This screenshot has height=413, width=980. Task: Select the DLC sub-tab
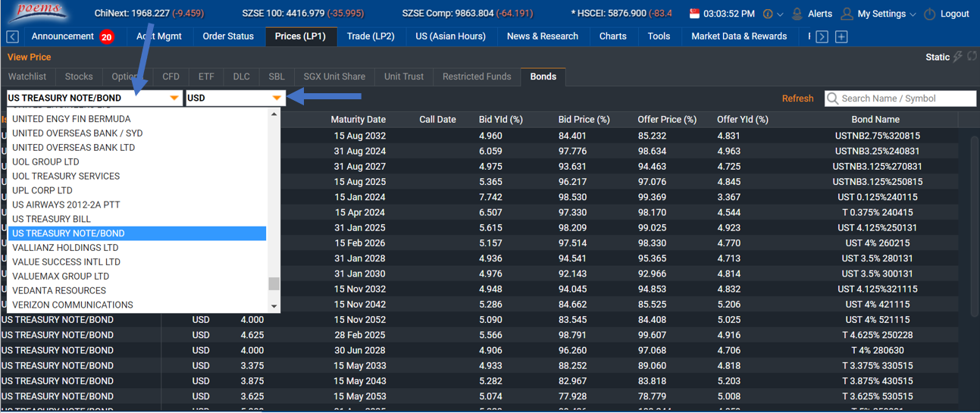(x=241, y=77)
